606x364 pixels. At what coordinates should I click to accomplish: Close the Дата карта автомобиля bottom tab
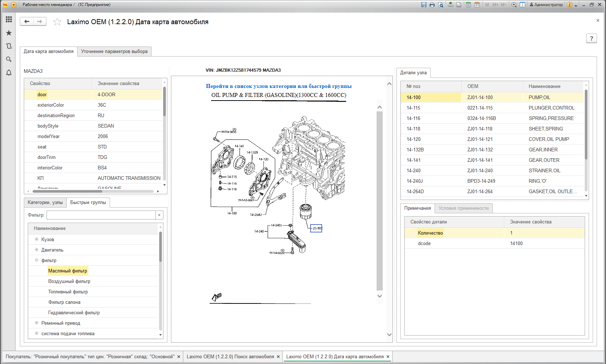tap(388, 357)
